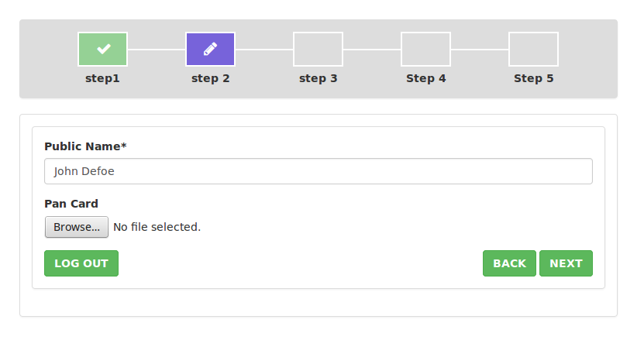
Task: Focus the Public Name text field
Action: point(318,171)
